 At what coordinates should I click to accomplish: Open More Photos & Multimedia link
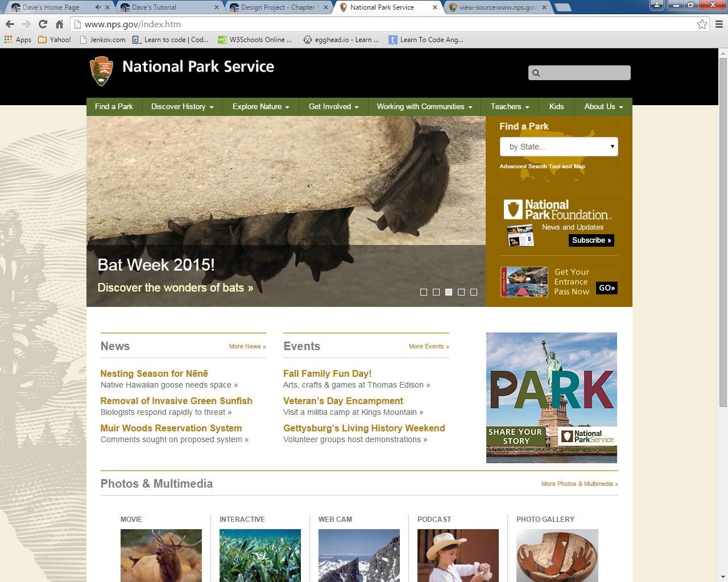click(x=580, y=484)
